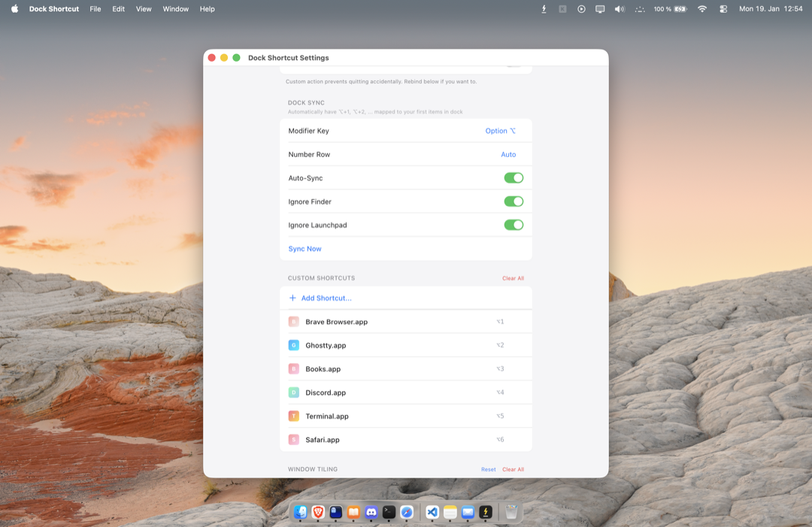Click the Books.app icon in the shortcuts list
Screen dimensions: 812x527
pyautogui.click(x=293, y=368)
